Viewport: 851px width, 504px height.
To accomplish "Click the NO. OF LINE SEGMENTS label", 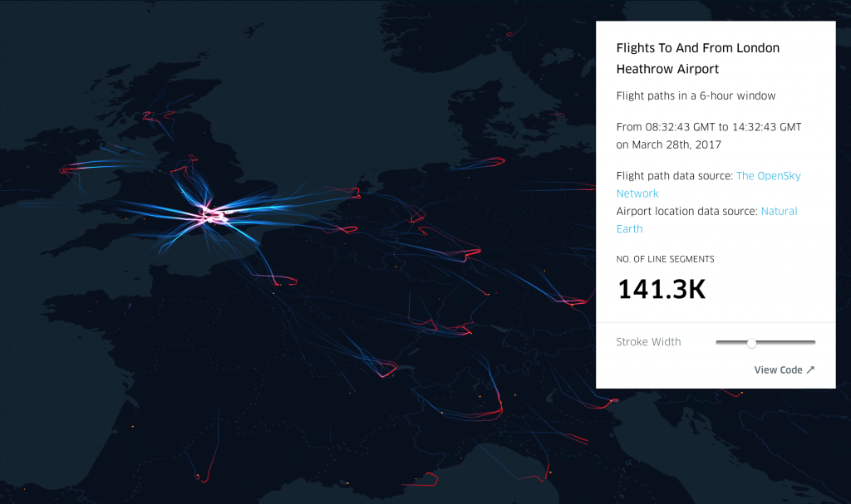I will pyautogui.click(x=665, y=259).
